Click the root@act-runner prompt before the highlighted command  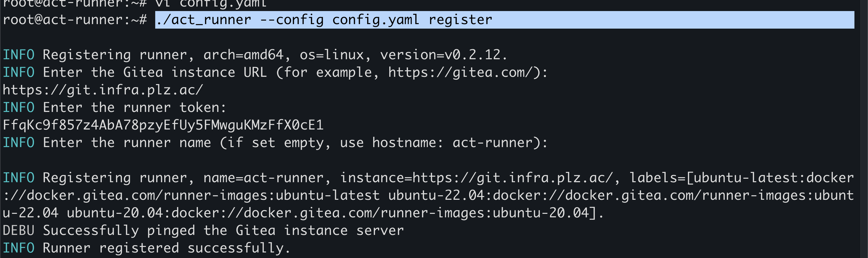click(x=74, y=20)
